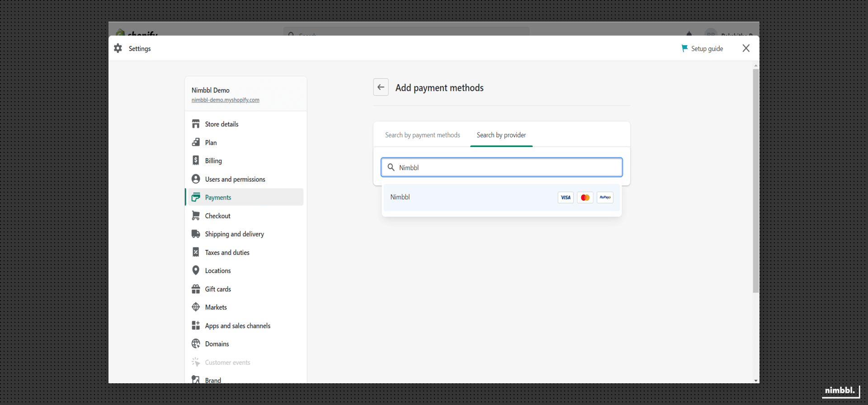
Task: Open the Setup guide flag icon
Action: tap(684, 48)
